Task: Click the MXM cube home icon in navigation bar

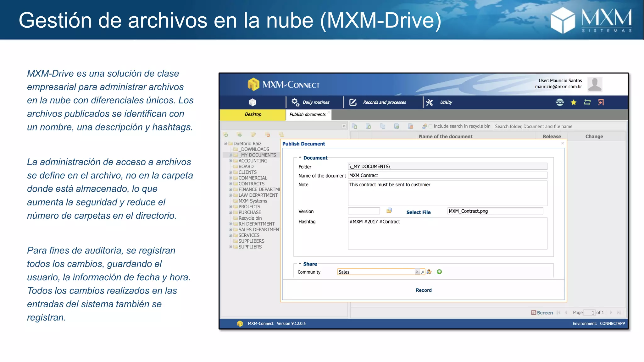Action: (252, 102)
